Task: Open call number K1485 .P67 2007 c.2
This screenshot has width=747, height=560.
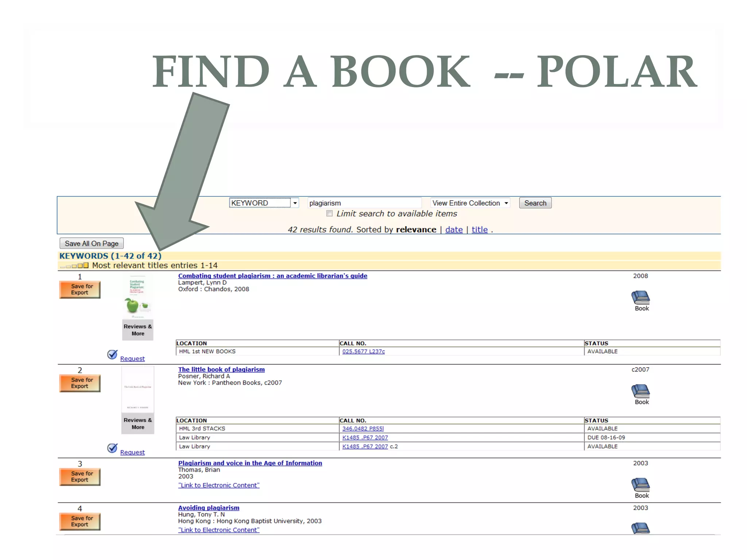Action: [x=365, y=446]
